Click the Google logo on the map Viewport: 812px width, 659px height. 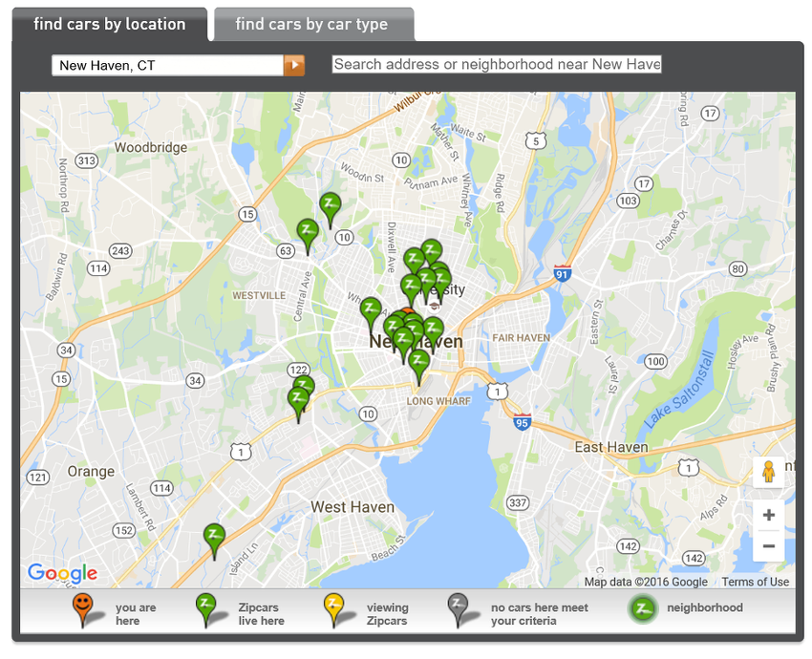62,573
